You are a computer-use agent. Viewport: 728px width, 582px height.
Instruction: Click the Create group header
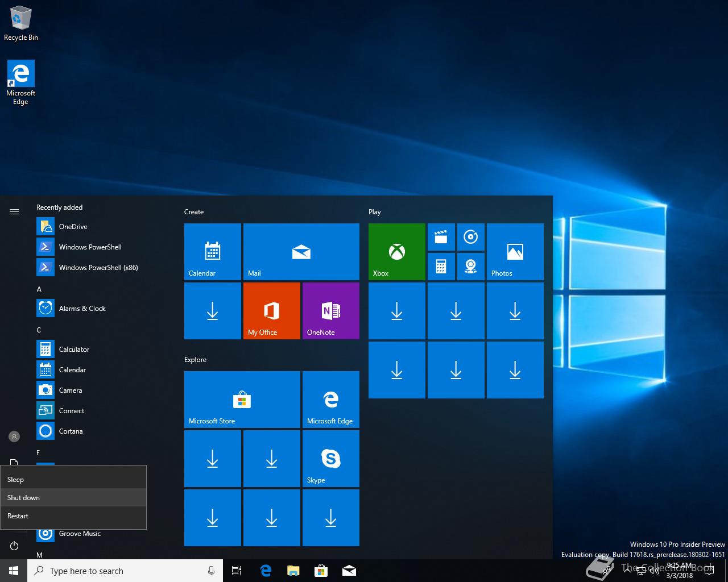[x=194, y=212]
